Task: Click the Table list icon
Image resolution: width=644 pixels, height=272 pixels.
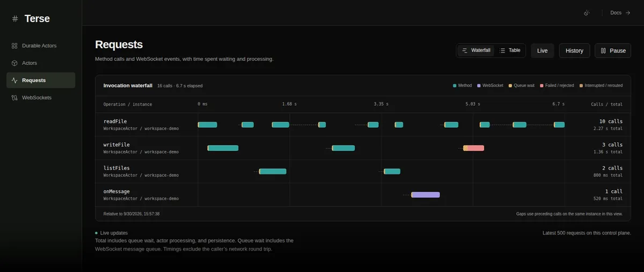Action: tap(502, 50)
